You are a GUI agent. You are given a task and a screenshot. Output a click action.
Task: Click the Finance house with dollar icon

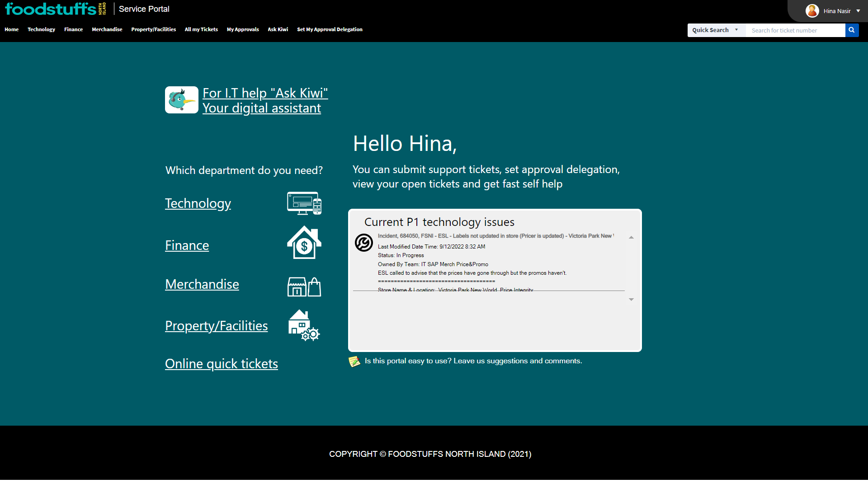coord(304,242)
